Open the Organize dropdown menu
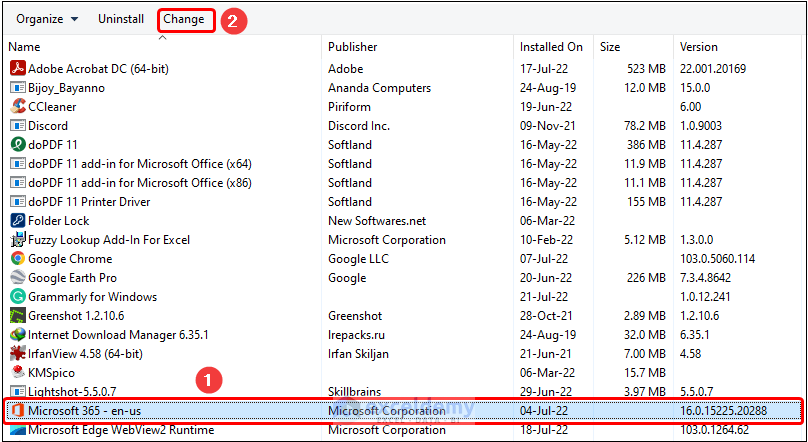The width and height of the screenshot is (808, 442). click(47, 19)
